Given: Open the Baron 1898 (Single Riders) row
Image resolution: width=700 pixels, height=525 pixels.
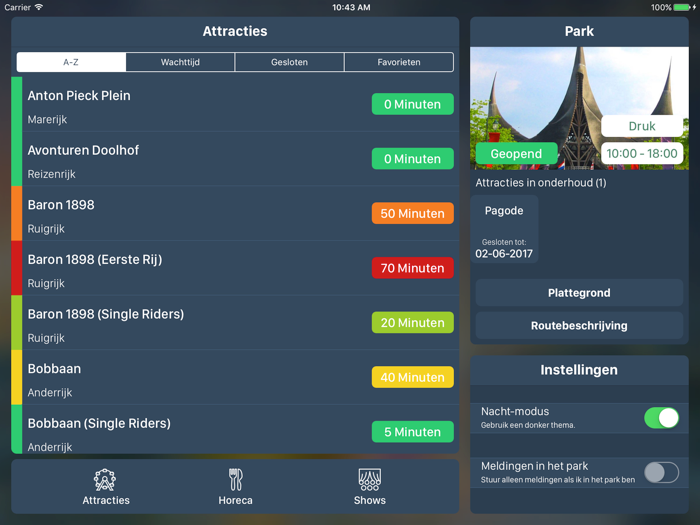Looking at the screenshot, I should (x=235, y=323).
